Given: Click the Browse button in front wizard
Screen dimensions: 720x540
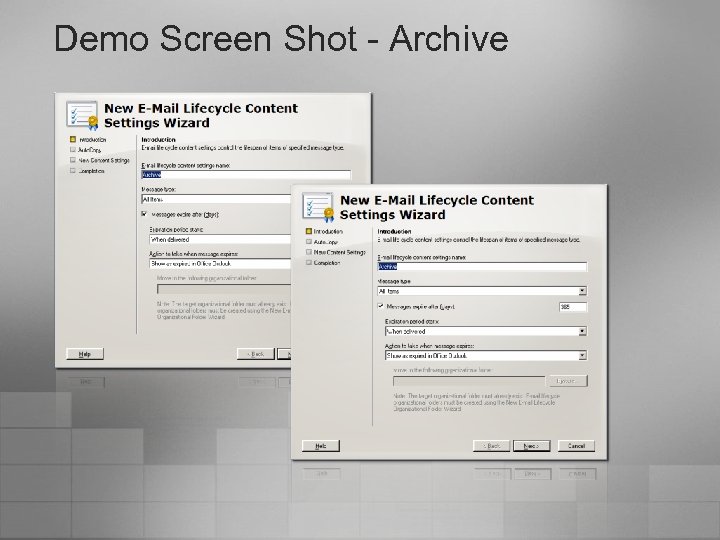Looking at the screenshot, I should tap(567, 381).
